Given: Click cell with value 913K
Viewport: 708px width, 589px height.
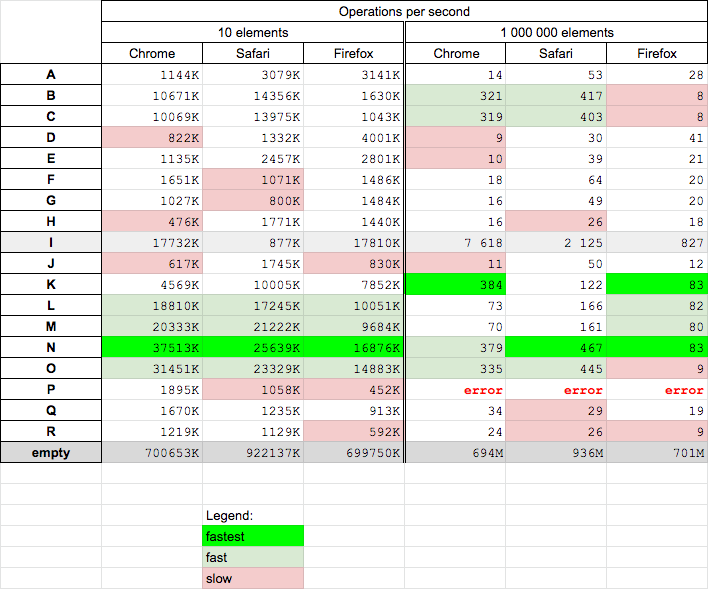Looking at the screenshot, I should 354,410.
